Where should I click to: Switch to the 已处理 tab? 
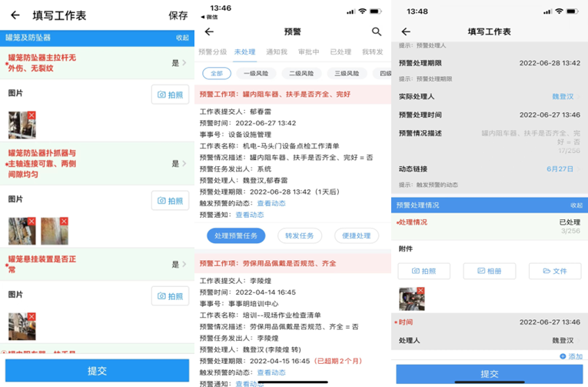341,52
